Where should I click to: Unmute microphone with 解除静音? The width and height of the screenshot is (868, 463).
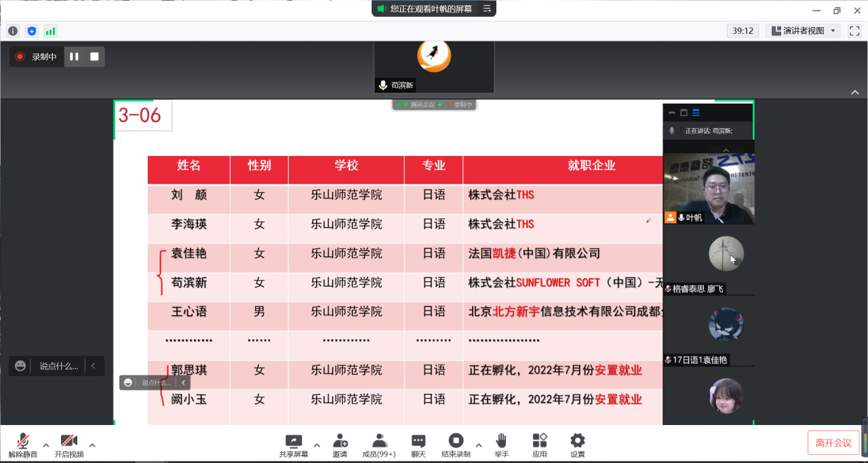point(23,445)
